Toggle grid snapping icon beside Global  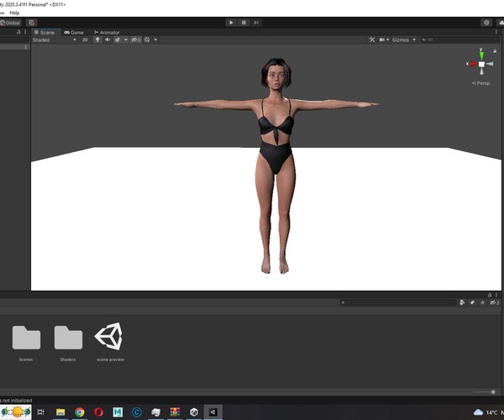(x=32, y=23)
